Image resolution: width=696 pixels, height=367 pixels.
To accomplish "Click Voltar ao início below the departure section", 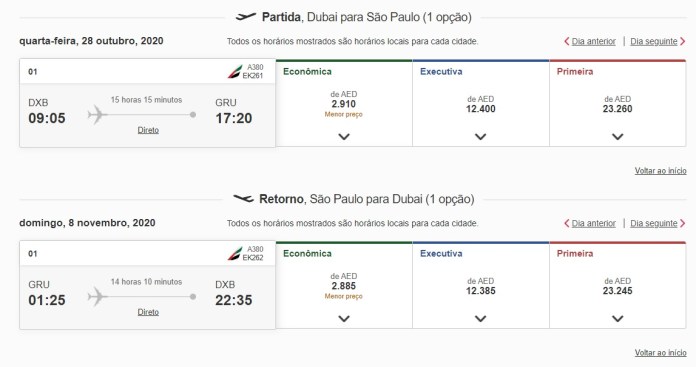I will [x=660, y=171].
